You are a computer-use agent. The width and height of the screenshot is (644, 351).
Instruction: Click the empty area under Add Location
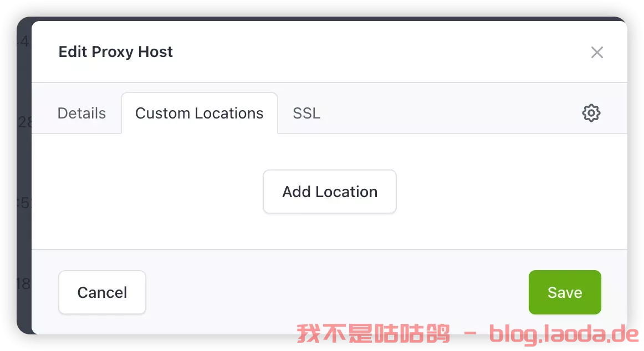click(329, 231)
